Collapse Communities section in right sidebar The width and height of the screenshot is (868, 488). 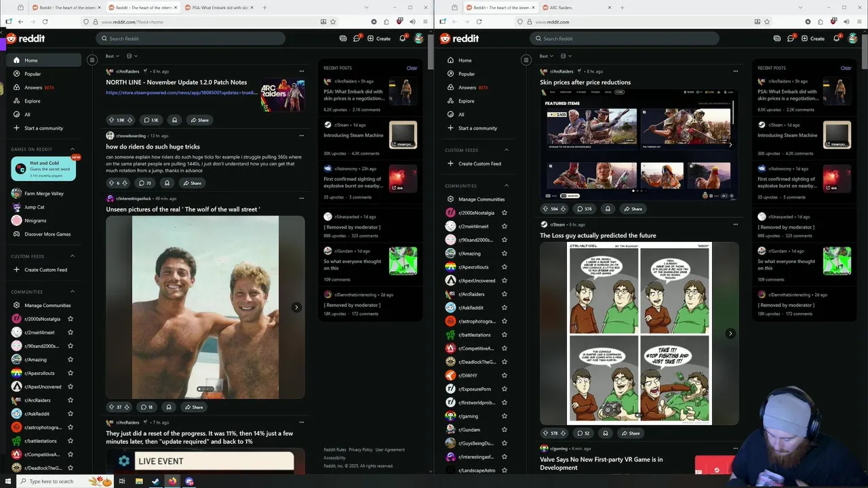[506, 186]
